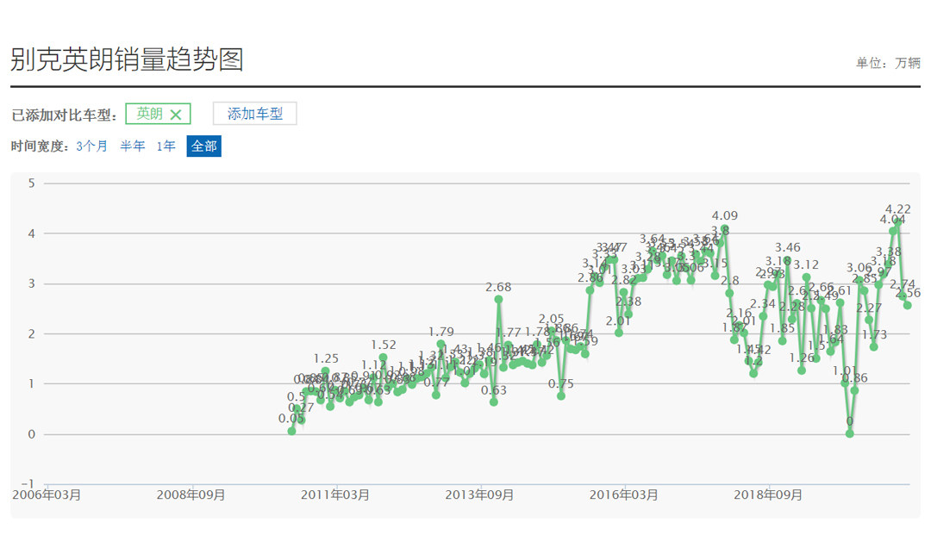Click the first data point 0.05
Screen dimensions: 931x560
click(x=291, y=431)
